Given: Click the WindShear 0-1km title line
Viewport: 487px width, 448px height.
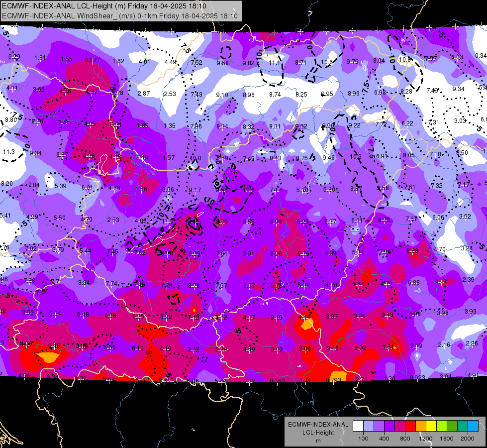Looking at the screenshot, I should pos(120,16).
